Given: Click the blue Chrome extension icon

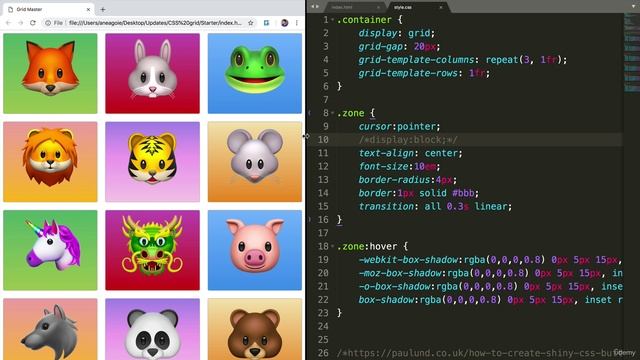Looking at the screenshot, I should click(267, 23).
